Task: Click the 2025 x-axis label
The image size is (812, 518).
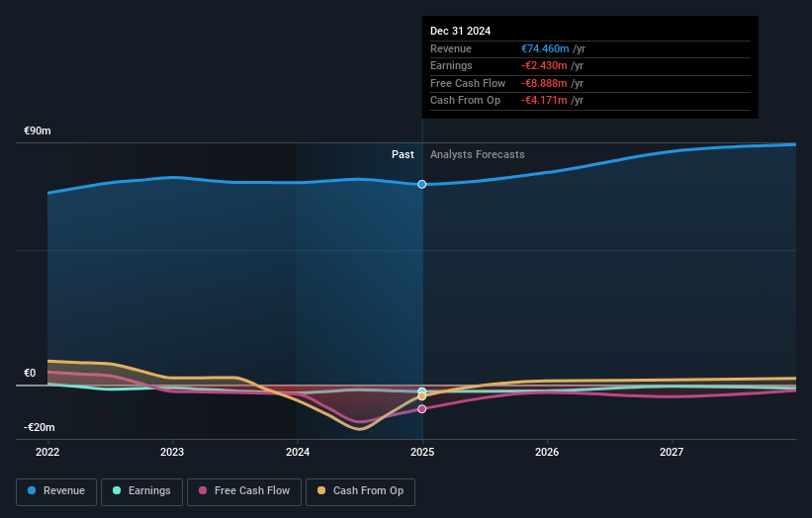Action: [x=422, y=452]
